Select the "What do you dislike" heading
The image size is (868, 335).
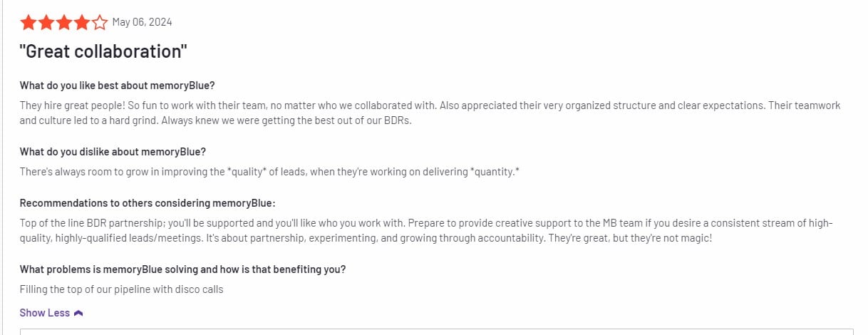[x=113, y=152]
